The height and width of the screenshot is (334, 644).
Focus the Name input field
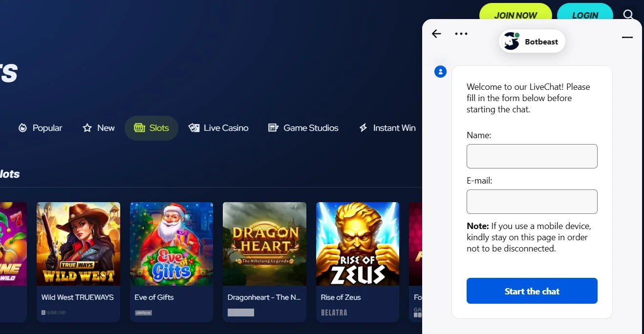click(x=532, y=156)
